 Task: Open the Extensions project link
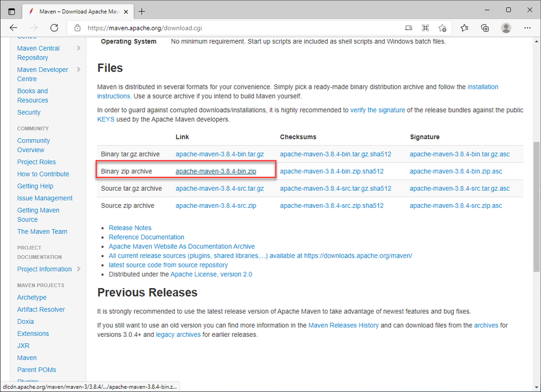pyautogui.click(x=33, y=334)
